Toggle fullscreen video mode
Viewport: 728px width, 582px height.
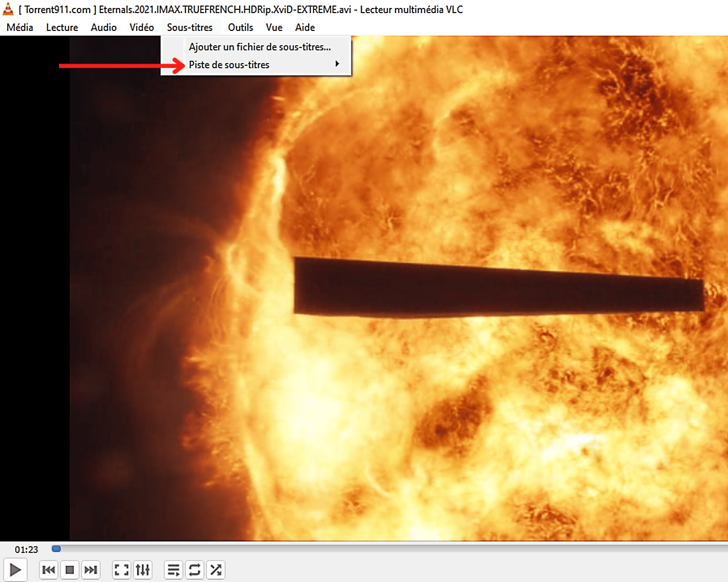pos(121,570)
